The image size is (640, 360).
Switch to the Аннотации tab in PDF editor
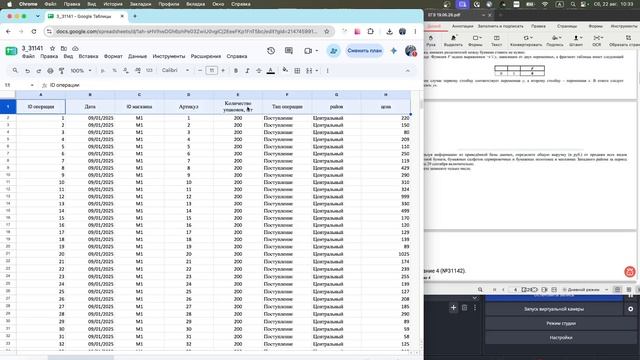click(x=462, y=26)
